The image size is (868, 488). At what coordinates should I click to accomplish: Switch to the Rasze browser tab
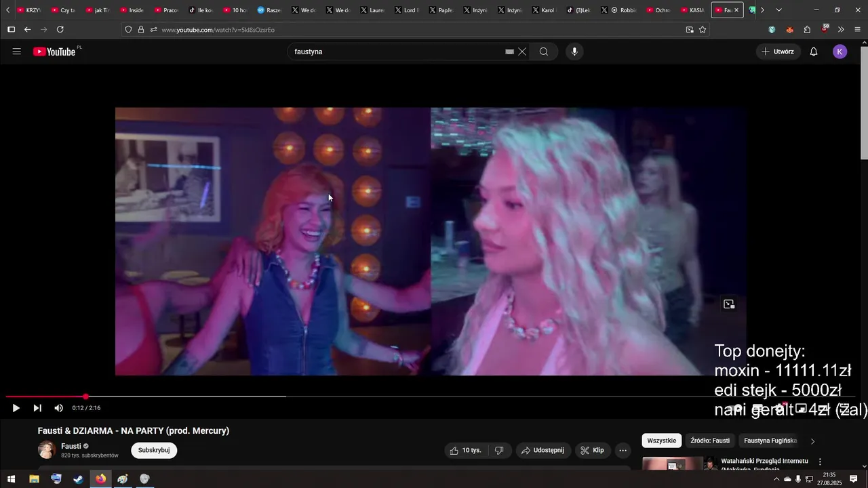pos(269,10)
